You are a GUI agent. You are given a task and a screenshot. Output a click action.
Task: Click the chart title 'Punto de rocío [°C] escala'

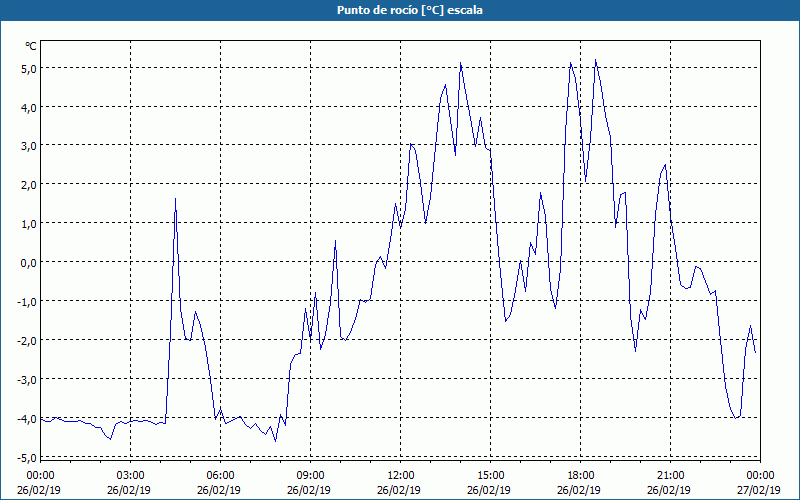click(x=410, y=10)
